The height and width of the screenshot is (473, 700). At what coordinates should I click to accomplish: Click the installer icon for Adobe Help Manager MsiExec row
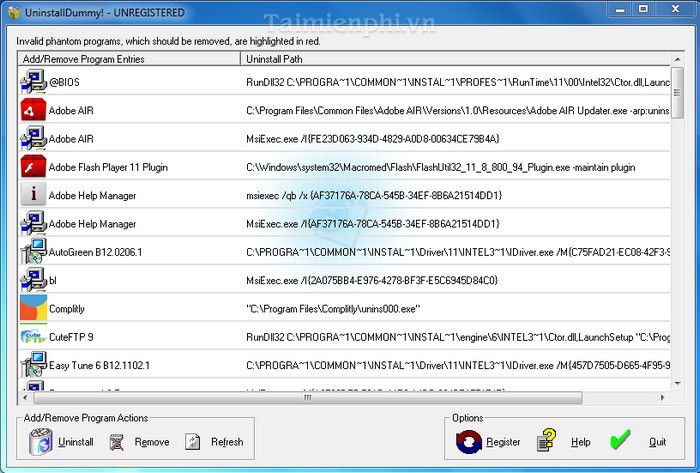coord(33,223)
